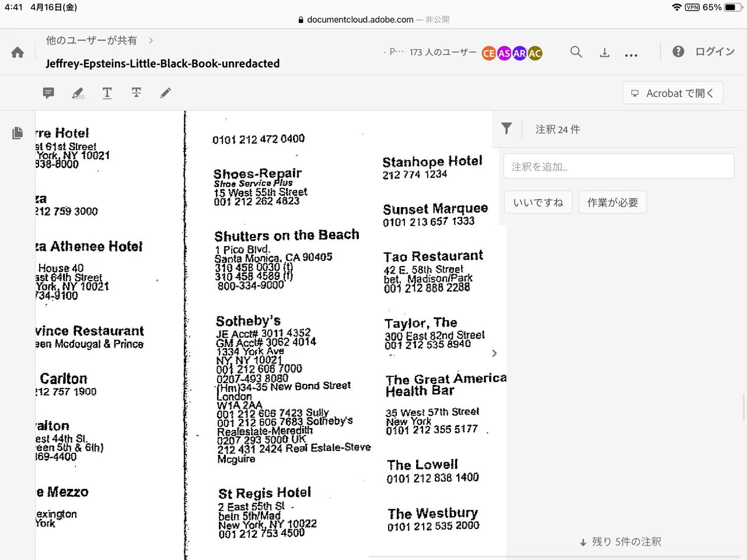Click the Santa Monica, CA 90405 address line
Screen dimensions: 747x560
pos(273,258)
